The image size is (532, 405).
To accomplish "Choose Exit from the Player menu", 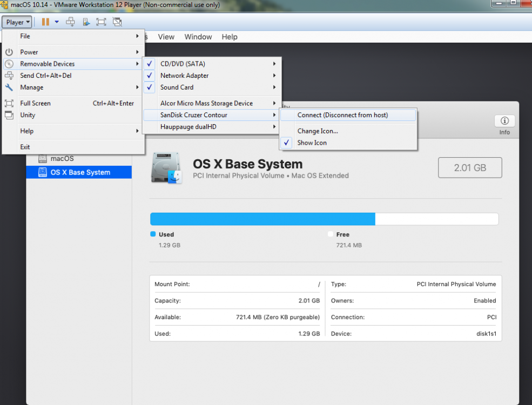I will (73, 147).
